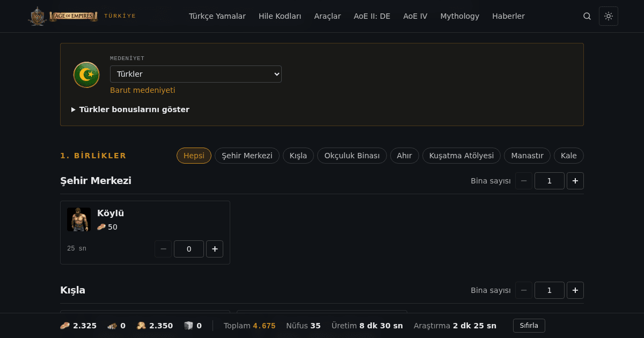The width and height of the screenshot is (644, 338).
Task: Remove one Köylü with the minus button
Action: [x=163, y=249]
